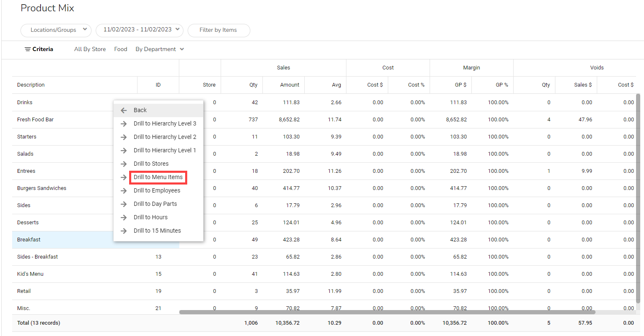
Task: Click arrow icon beside Drill to Hours
Action: [124, 218]
